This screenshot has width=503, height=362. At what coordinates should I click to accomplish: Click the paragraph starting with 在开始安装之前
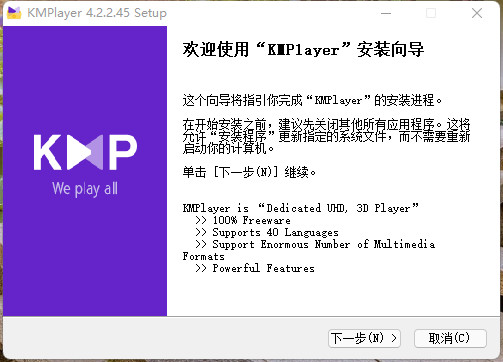(326, 136)
